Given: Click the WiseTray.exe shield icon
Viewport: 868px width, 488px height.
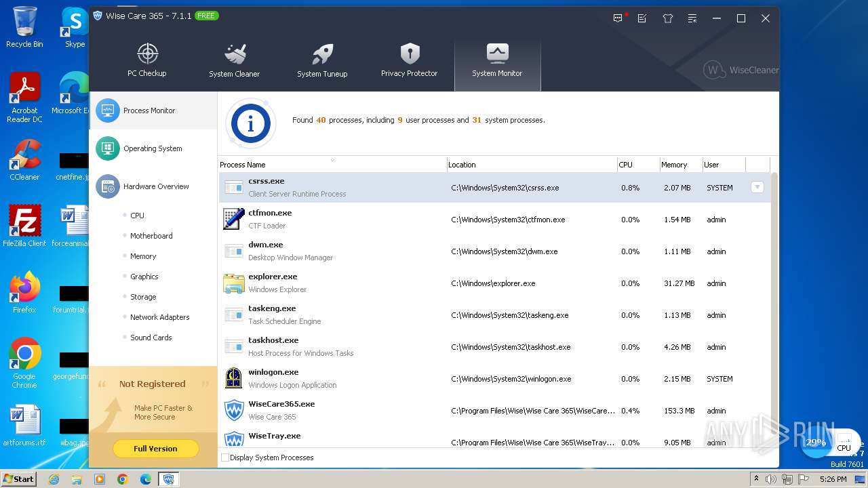Looking at the screenshot, I should 234,439.
